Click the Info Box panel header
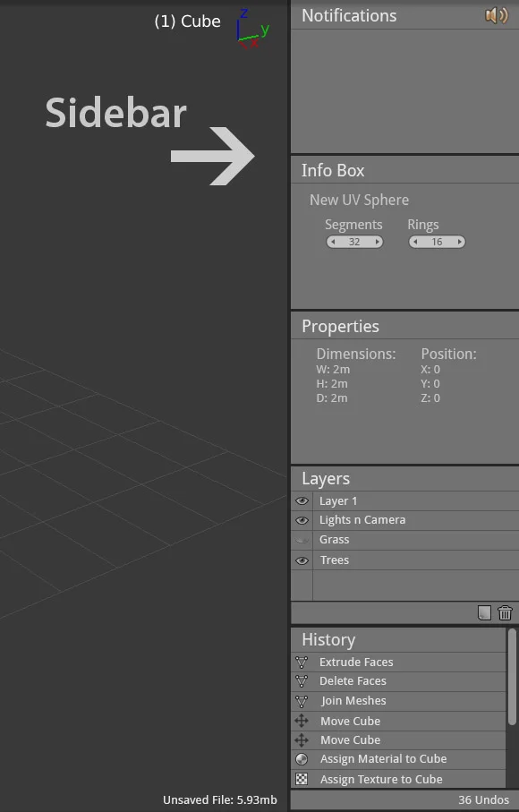The image size is (519, 812). point(405,170)
